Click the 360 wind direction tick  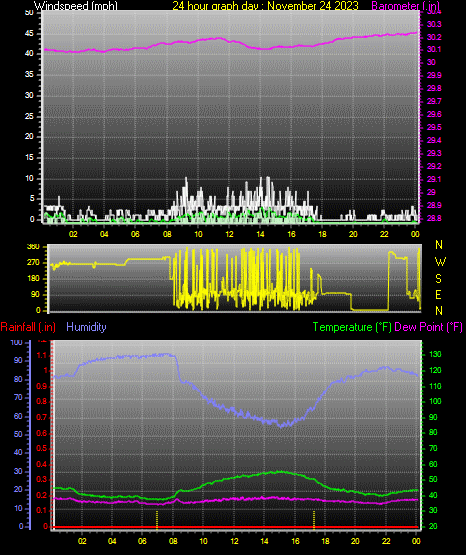tap(33, 247)
